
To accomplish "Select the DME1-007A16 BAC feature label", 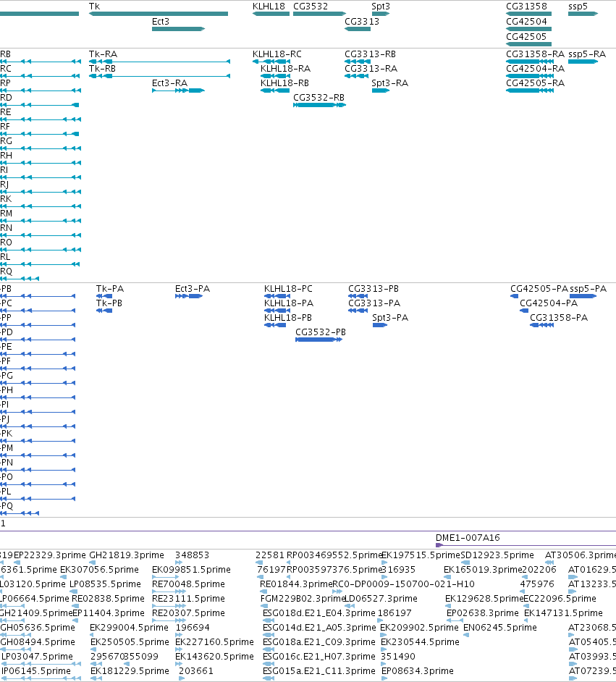I will pyautogui.click(x=468, y=538).
